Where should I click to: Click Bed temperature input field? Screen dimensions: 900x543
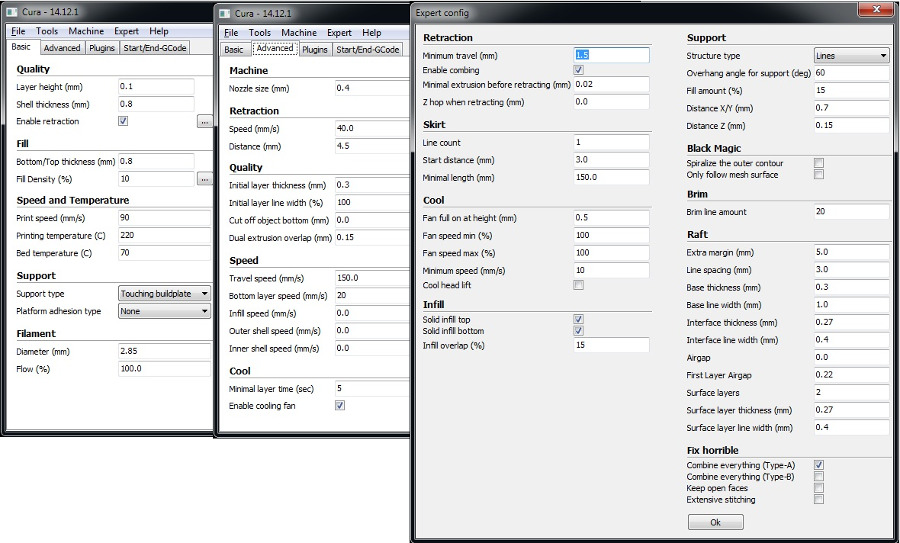tap(165, 253)
